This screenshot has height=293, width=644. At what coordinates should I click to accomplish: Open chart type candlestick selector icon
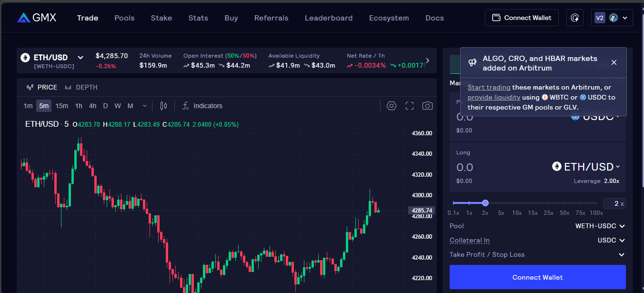tap(163, 106)
